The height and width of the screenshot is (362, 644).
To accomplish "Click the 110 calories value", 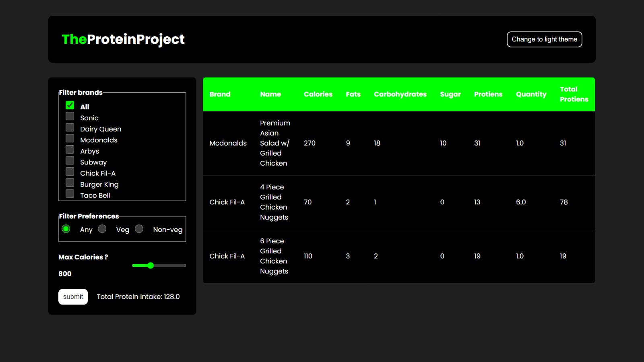I will click(308, 256).
